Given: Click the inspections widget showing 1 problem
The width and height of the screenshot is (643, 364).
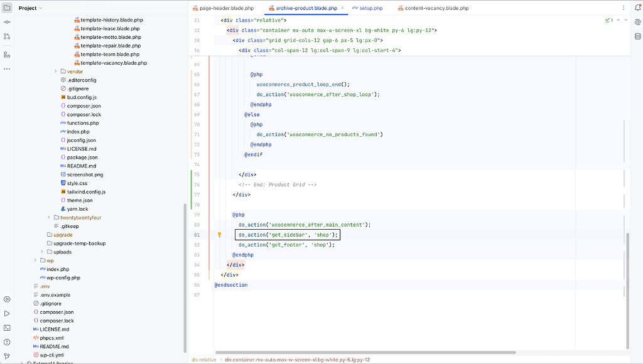Looking at the screenshot, I should (608, 19).
